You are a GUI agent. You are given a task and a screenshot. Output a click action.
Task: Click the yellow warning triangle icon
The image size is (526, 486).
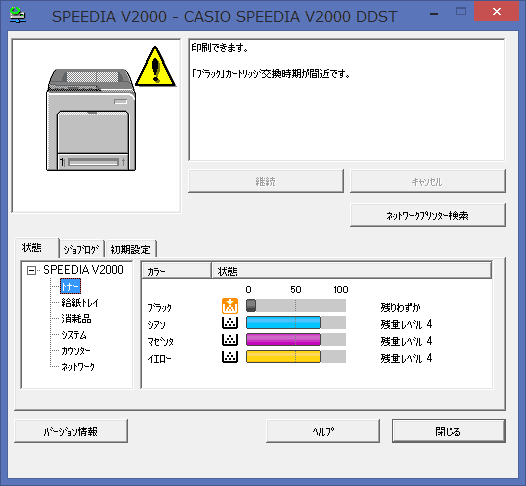155,67
